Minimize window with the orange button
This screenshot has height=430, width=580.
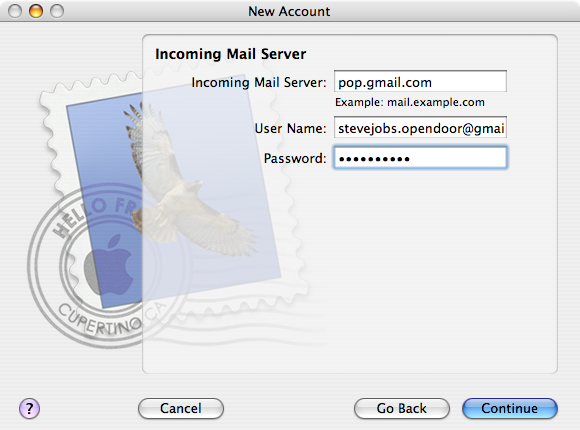36,11
